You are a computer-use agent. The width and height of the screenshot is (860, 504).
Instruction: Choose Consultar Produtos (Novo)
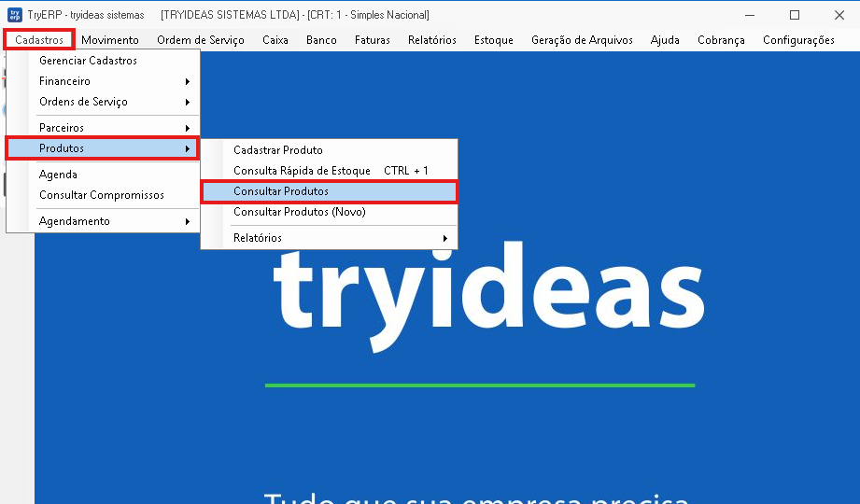(x=329, y=212)
